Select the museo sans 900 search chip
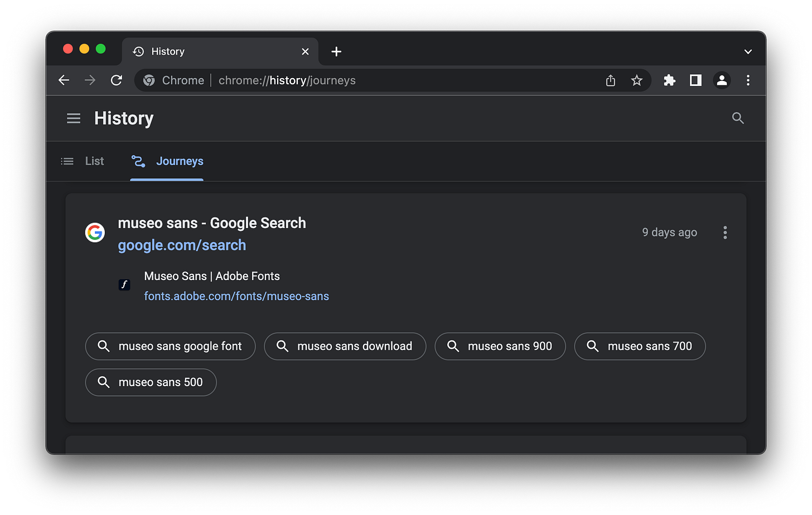This screenshot has height=515, width=812. pos(500,346)
